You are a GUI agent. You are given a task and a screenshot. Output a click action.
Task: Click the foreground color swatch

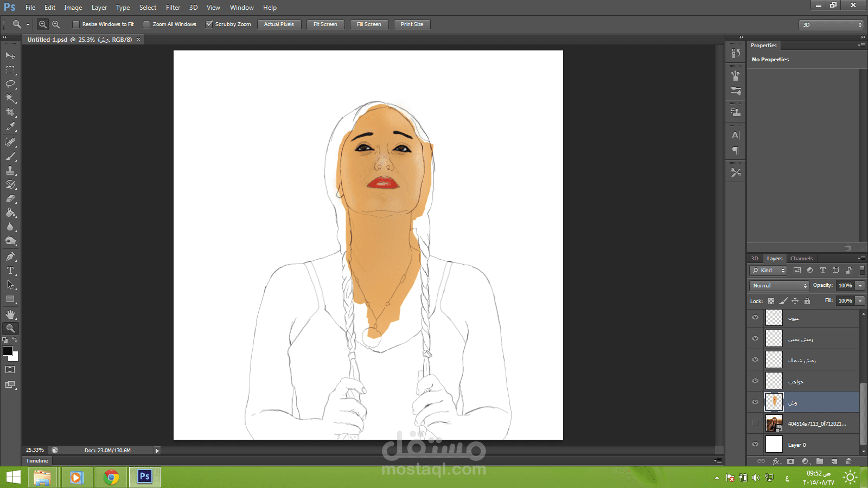point(8,351)
